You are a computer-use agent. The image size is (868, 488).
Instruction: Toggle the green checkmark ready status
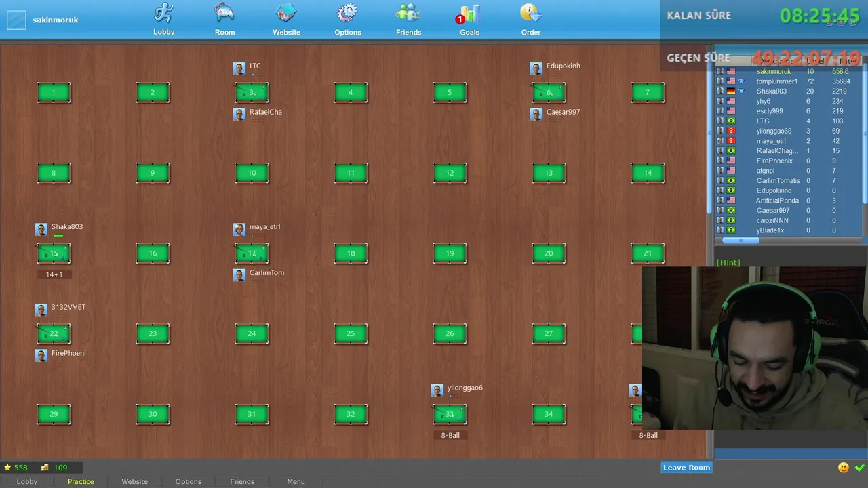[860, 468]
